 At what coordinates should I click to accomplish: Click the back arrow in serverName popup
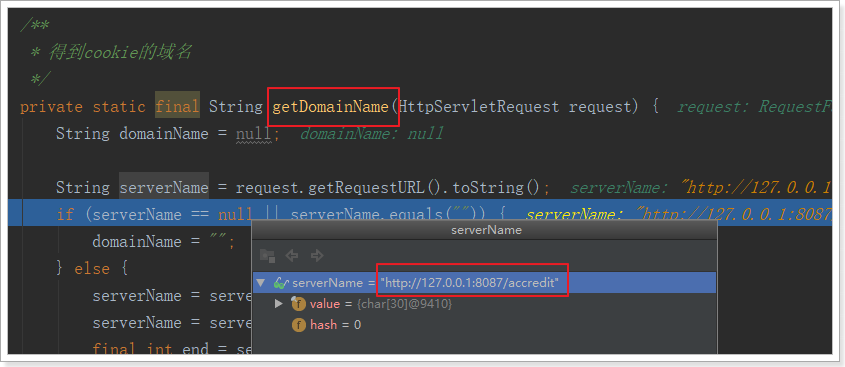292,255
